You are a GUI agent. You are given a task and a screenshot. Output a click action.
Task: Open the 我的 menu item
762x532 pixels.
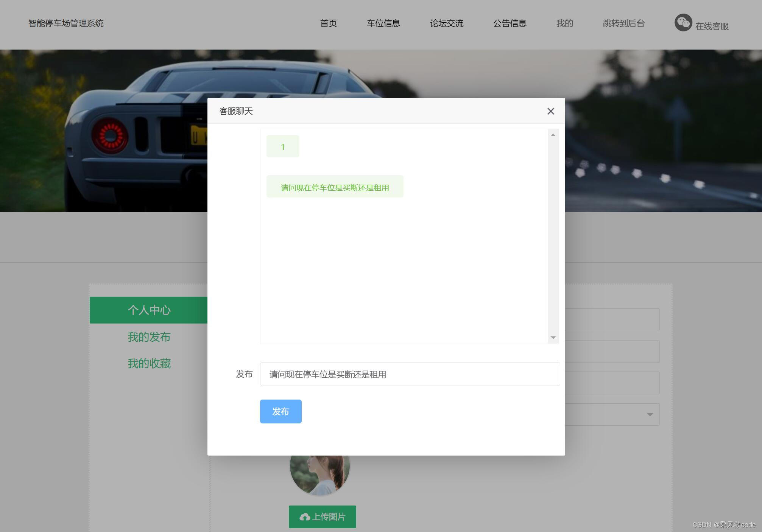pyautogui.click(x=564, y=23)
